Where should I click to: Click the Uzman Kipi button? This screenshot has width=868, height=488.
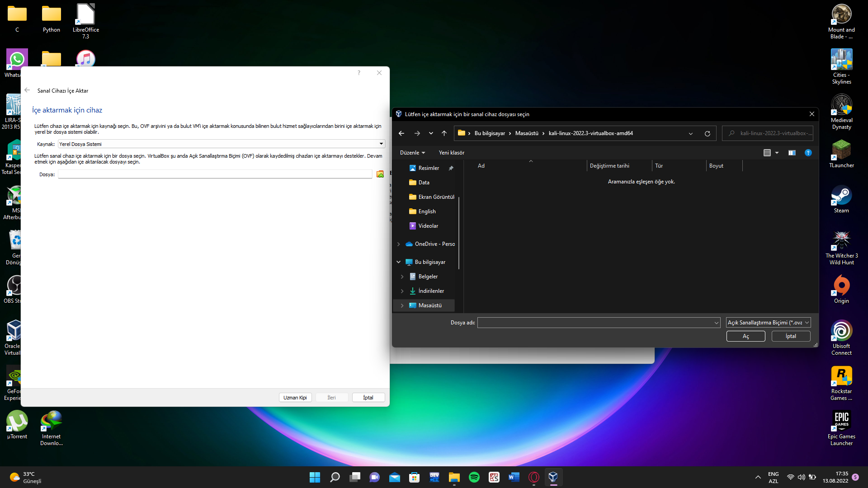coord(295,398)
